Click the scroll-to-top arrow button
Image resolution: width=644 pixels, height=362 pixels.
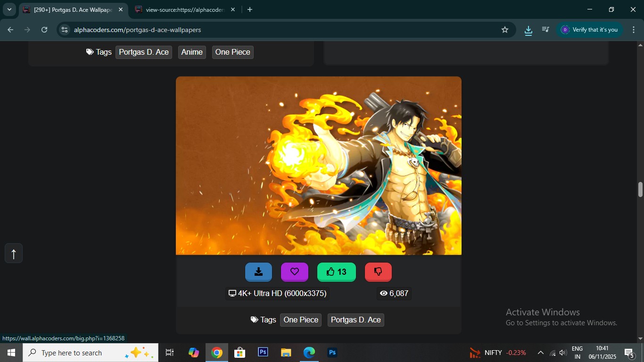(x=14, y=254)
